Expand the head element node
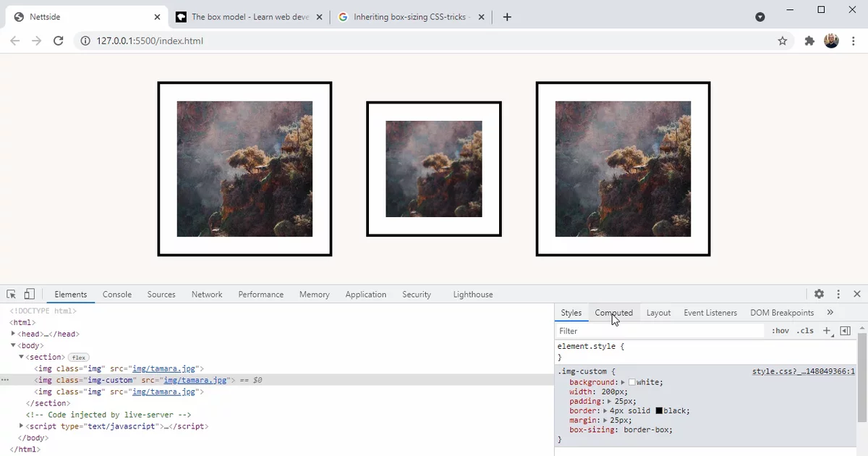The image size is (868, 456). [13, 334]
